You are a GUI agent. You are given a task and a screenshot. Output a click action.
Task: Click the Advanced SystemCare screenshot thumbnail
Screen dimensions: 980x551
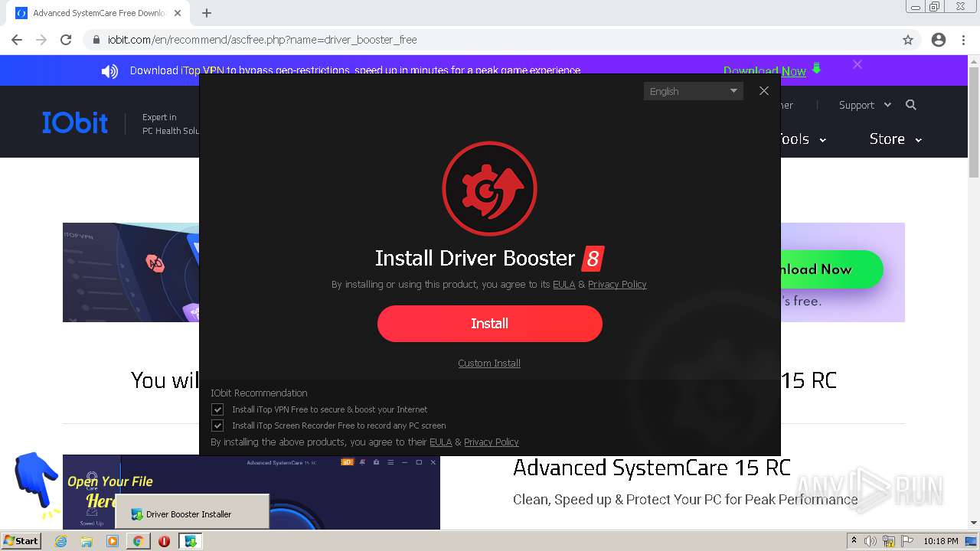point(251,492)
